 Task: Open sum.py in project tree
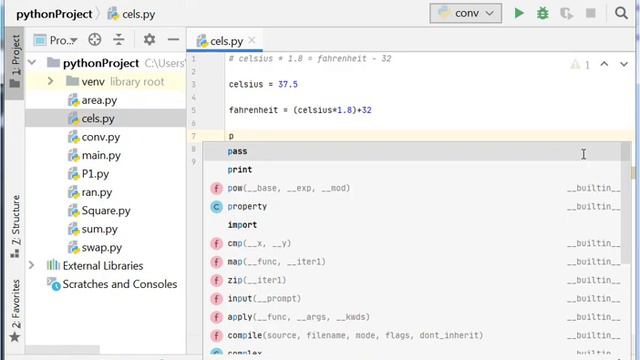(x=99, y=229)
